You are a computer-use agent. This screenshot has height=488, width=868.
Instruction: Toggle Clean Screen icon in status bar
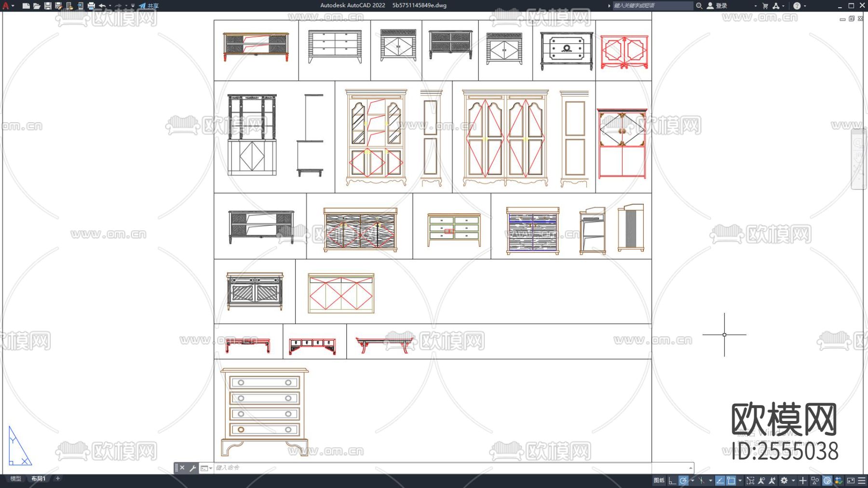[851, 480]
